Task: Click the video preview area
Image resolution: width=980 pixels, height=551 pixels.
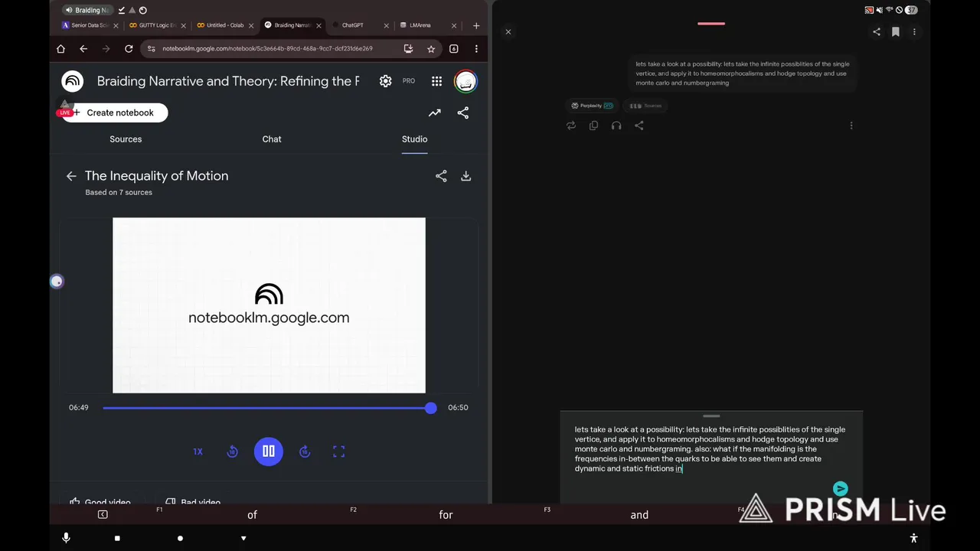Action: click(269, 305)
